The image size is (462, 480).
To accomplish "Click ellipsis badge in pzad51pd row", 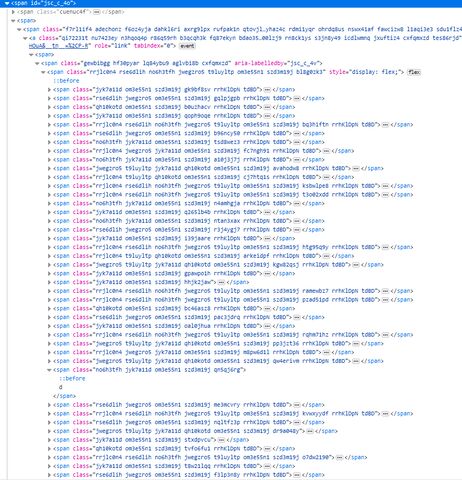I will point(385,300).
